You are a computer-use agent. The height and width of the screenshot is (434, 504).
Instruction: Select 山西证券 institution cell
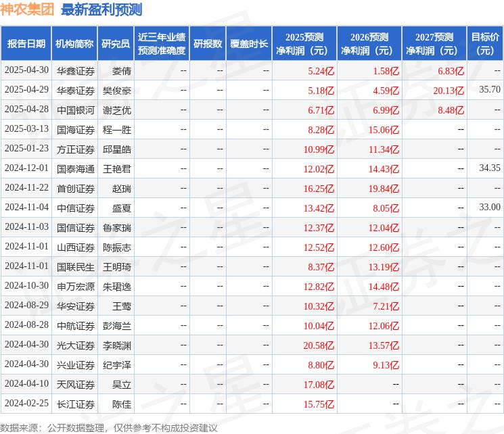coord(76,247)
